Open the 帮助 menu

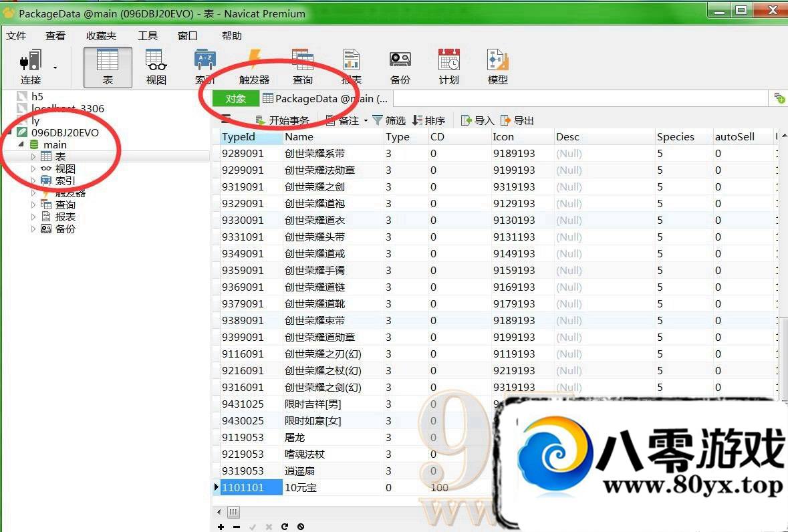pos(232,35)
